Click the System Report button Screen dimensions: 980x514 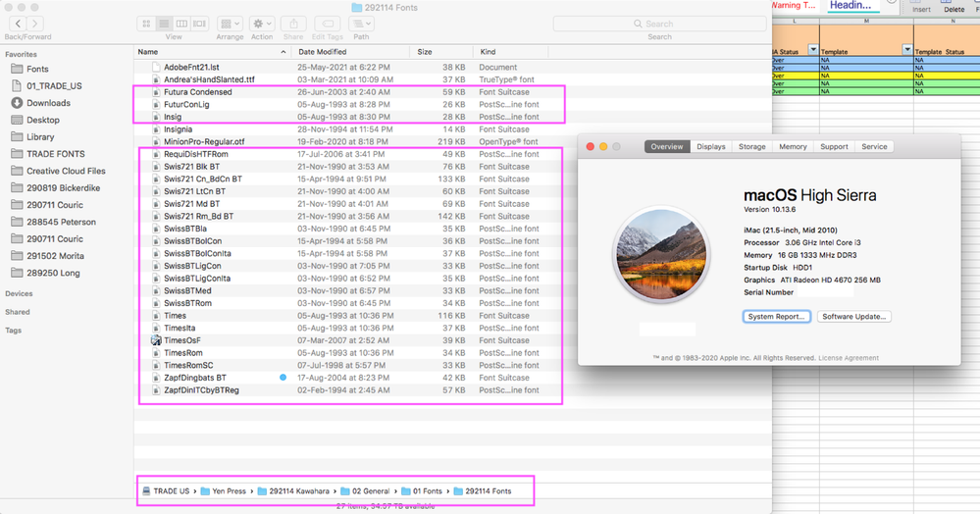(x=776, y=317)
